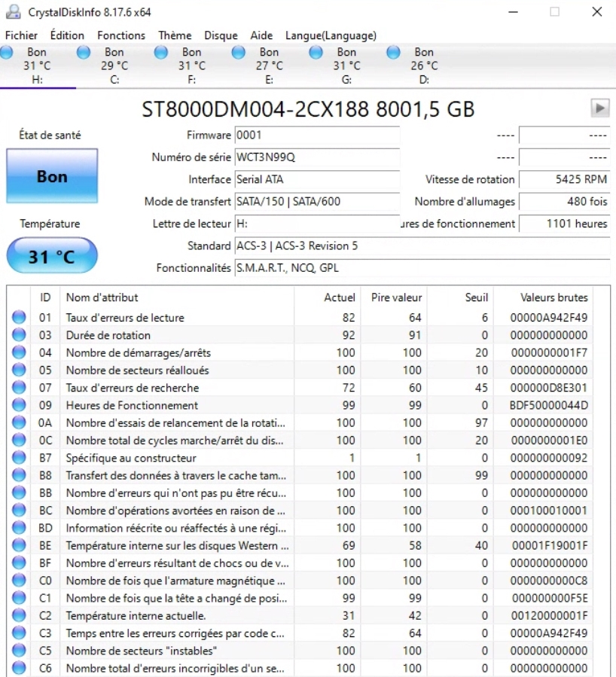
Task: Open the Thème menu
Action: point(175,35)
